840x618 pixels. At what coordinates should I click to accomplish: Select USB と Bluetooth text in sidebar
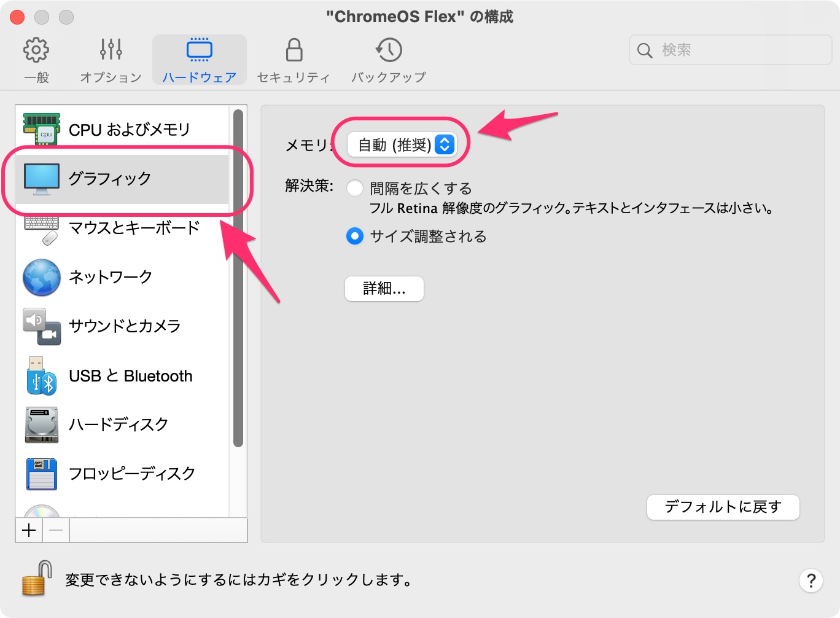tap(131, 375)
